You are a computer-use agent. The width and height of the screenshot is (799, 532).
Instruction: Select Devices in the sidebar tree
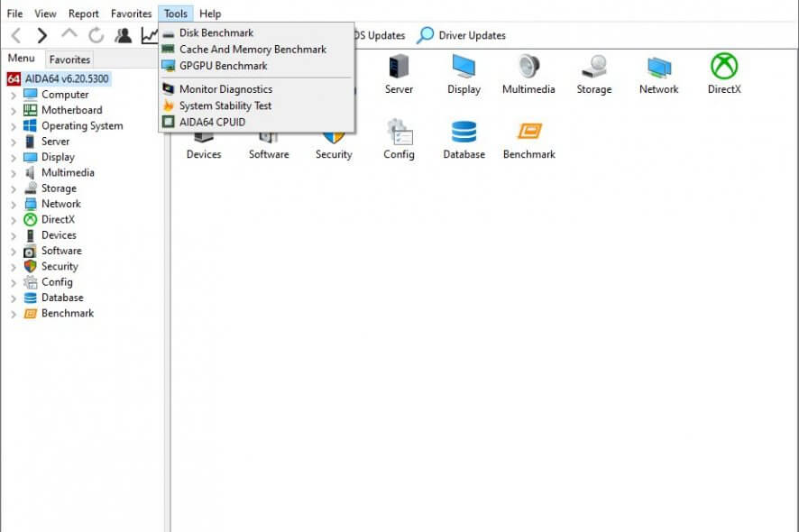coord(60,235)
